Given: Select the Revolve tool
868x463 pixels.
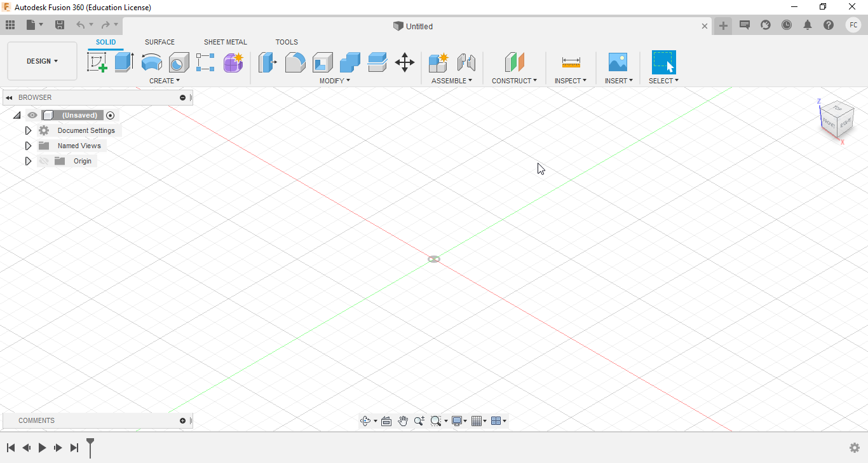Looking at the screenshot, I should click(152, 62).
